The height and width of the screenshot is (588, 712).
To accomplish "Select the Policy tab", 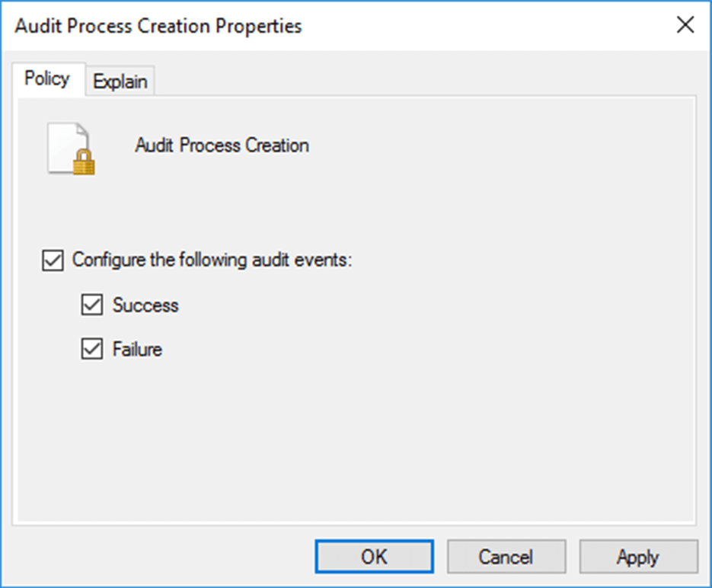I will (46, 79).
